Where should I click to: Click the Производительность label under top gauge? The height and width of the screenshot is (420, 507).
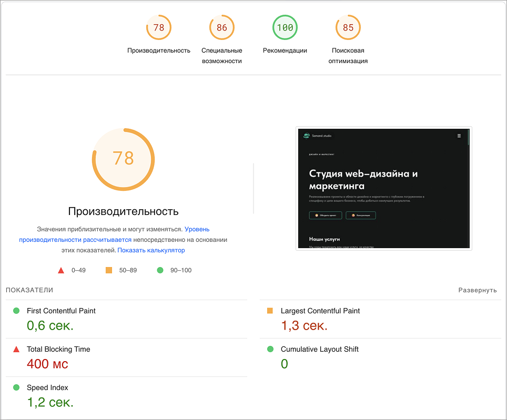click(x=159, y=50)
